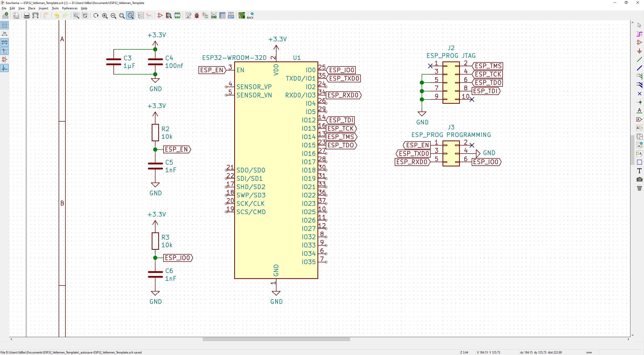Toggle full-window crosshair cursor
This screenshot has width=644, height=355.
point(5,51)
